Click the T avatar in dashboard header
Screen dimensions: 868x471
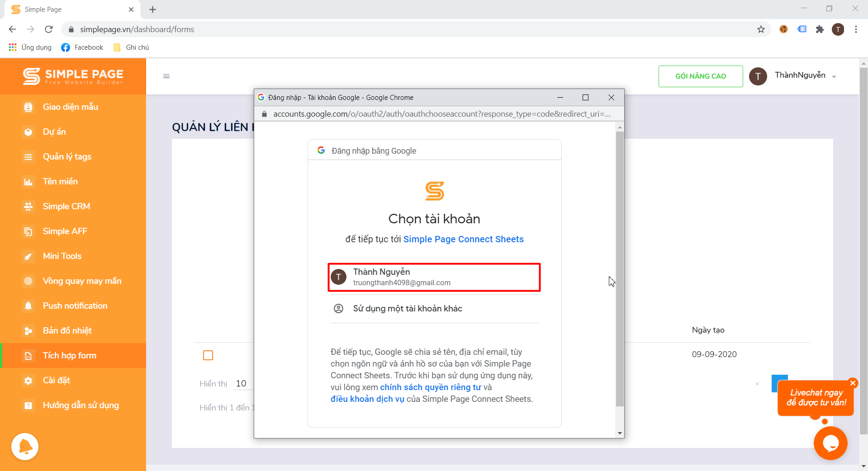coord(758,76)
